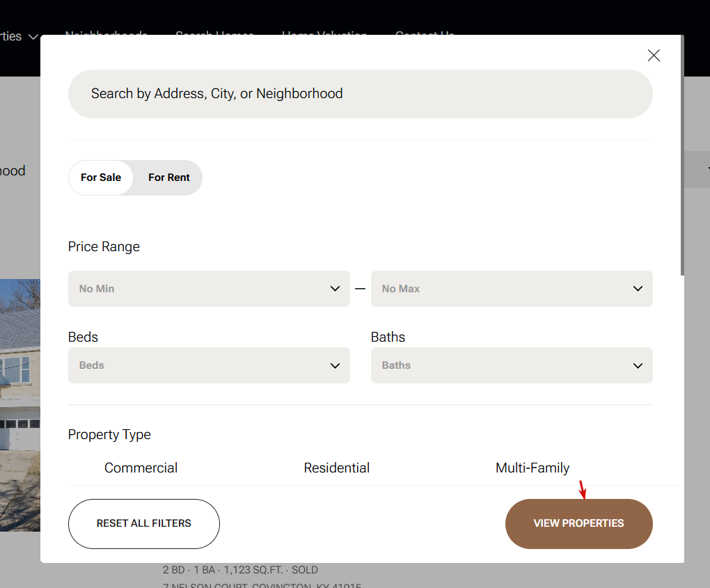This screenshot has height=588, width=710.
Task: Expand the No Max price dropdown
Action: (512, 289)
